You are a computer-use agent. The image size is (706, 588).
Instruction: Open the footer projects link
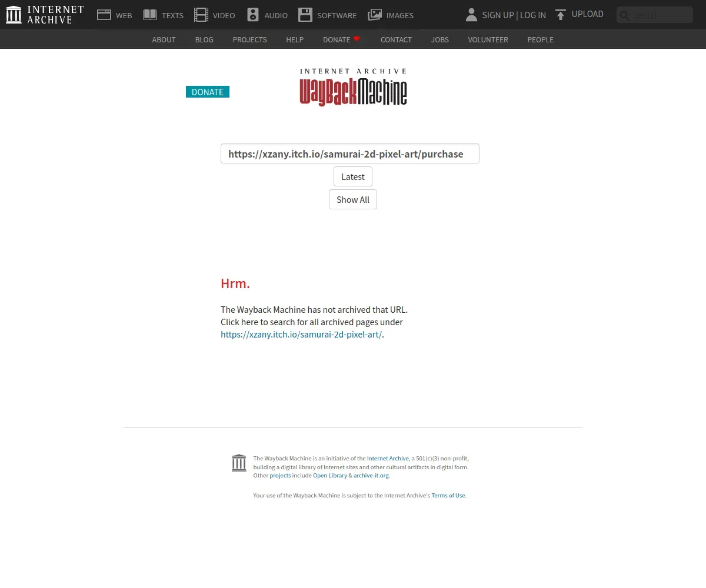(280, 475)
